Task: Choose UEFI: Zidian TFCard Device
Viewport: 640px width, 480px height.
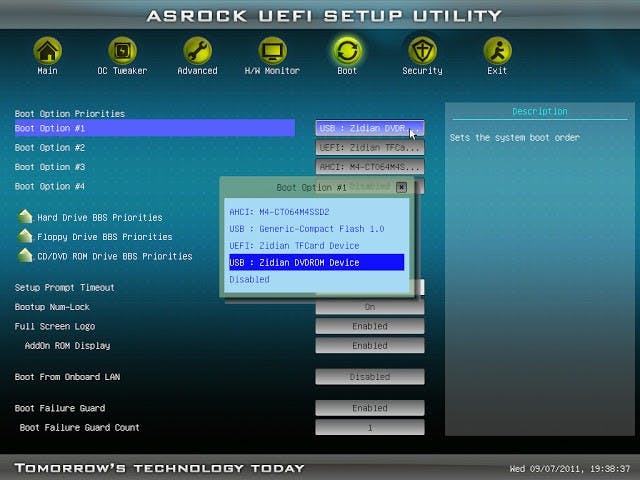Action: (x=316, y=245)
